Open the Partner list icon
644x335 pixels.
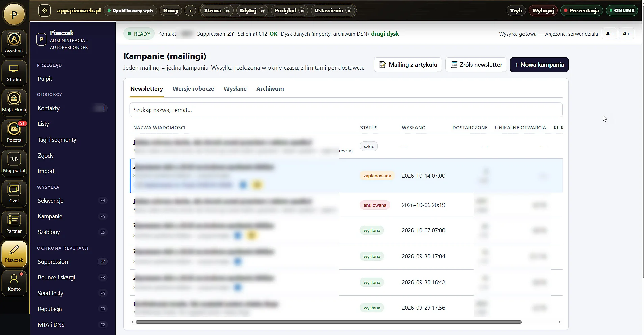[14, 224]
